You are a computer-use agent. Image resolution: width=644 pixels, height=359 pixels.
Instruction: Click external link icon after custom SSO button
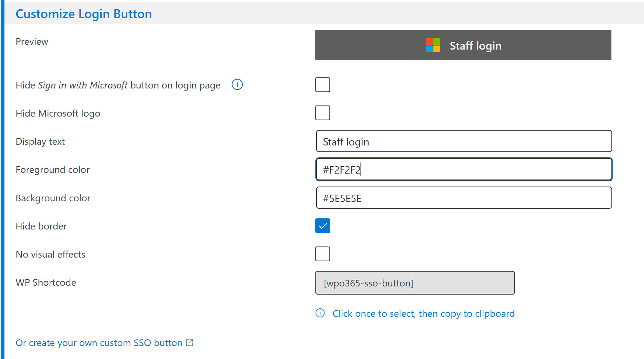point(190,343)
